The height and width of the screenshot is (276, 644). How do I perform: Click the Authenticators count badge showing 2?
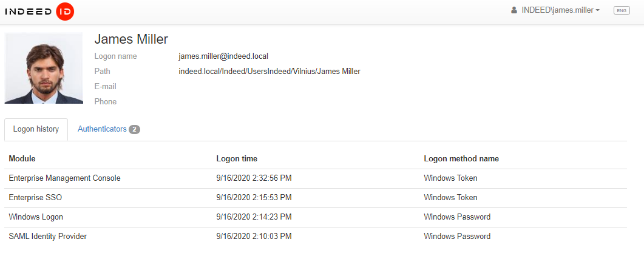[x=134, y=129]
